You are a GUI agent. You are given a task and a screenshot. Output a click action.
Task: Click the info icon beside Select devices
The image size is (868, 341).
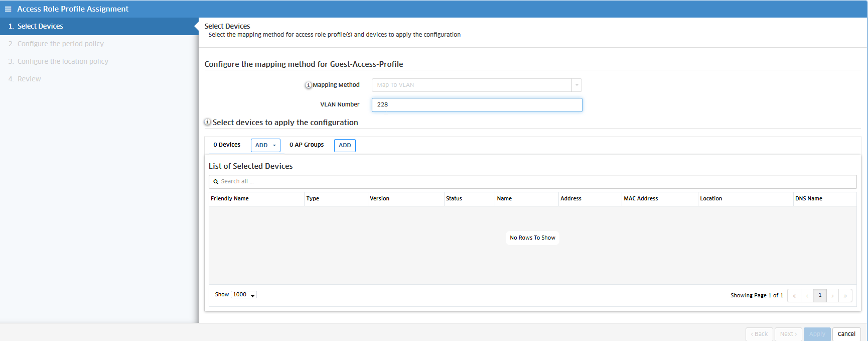pyautogui.click(x=207, y=122)
